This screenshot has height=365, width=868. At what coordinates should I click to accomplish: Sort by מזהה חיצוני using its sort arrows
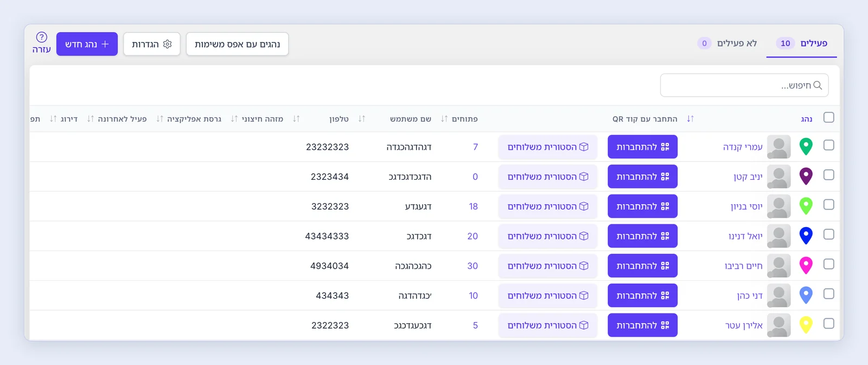click(x=234, y=119)
